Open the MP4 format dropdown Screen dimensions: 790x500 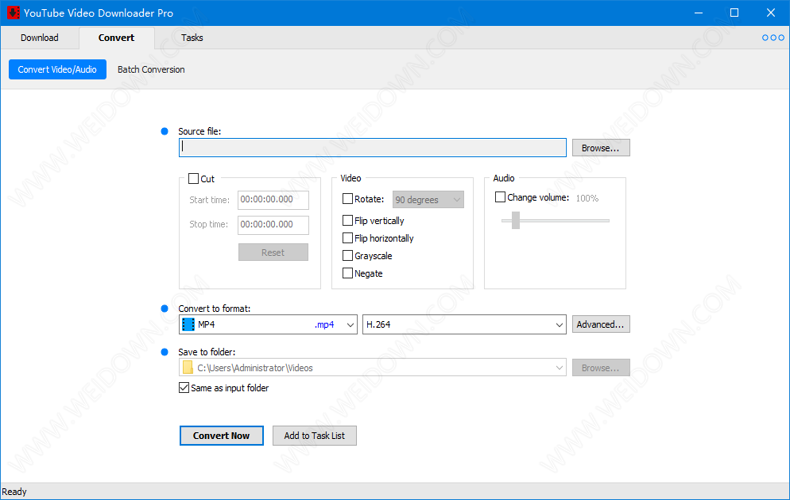[268, 325]
